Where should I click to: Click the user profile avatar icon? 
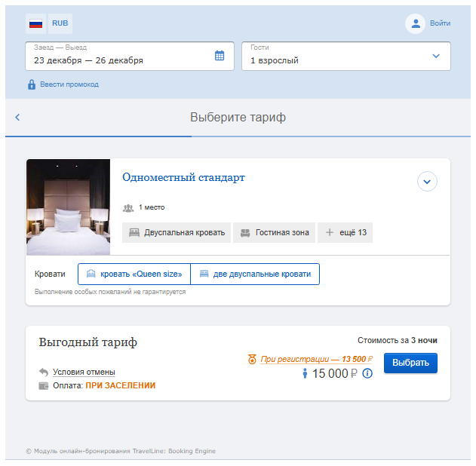pyautogui.click(x=415, y=23)
